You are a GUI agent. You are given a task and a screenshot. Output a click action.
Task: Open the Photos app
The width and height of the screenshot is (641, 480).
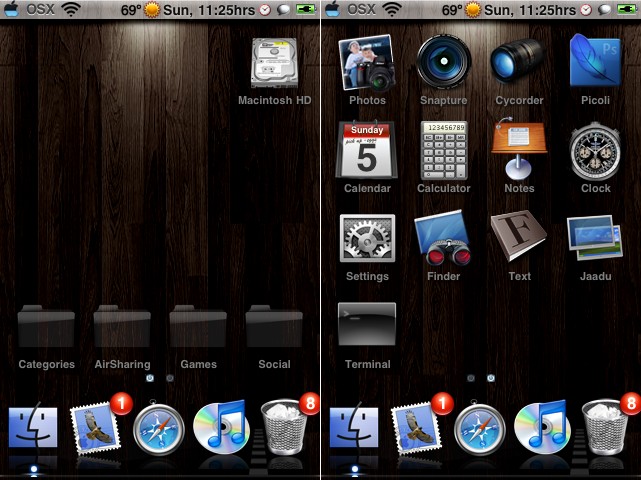[367, 62]
